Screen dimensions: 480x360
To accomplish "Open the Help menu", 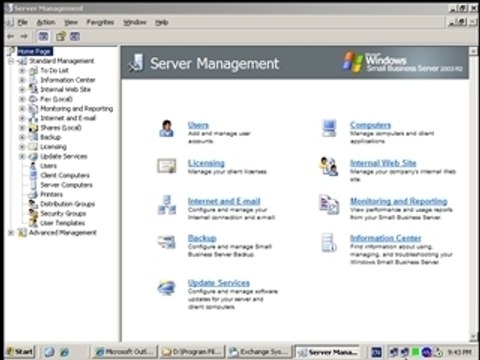I will [162, 22].
